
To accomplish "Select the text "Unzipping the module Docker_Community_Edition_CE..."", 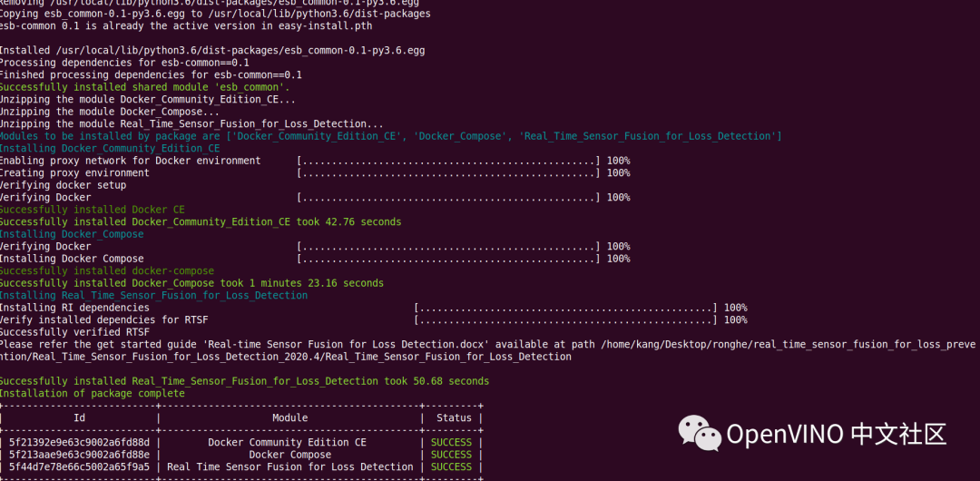I will pos(148,100).
